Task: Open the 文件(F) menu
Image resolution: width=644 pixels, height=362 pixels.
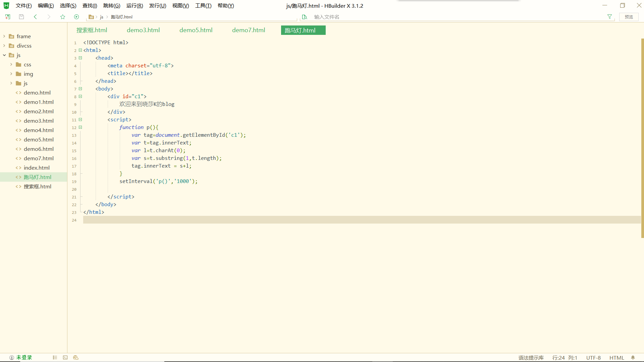Action: (x=24, y=6)
